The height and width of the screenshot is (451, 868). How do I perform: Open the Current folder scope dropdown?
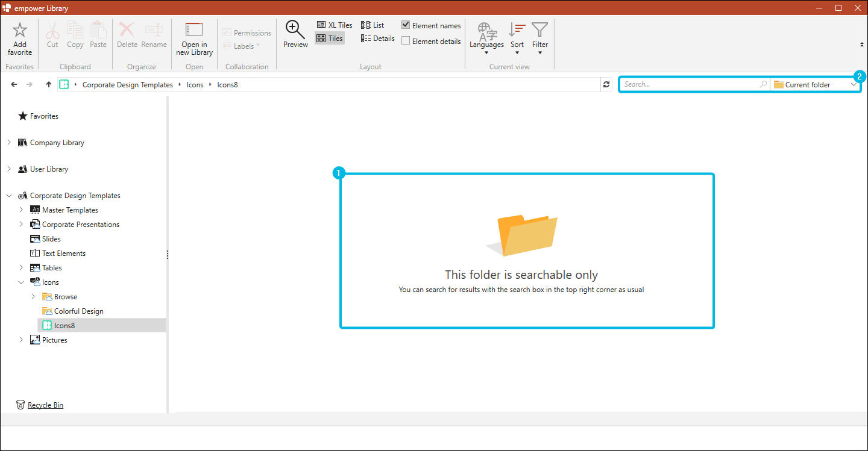click(x=815, y=85)
